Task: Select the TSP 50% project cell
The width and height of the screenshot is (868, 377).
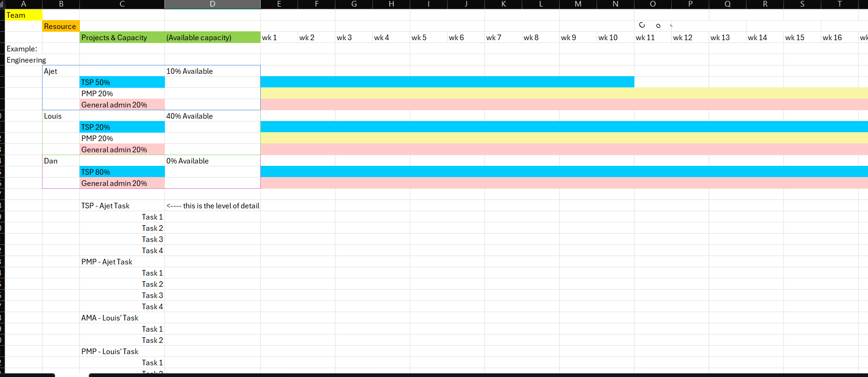Action: pos(122,82)
